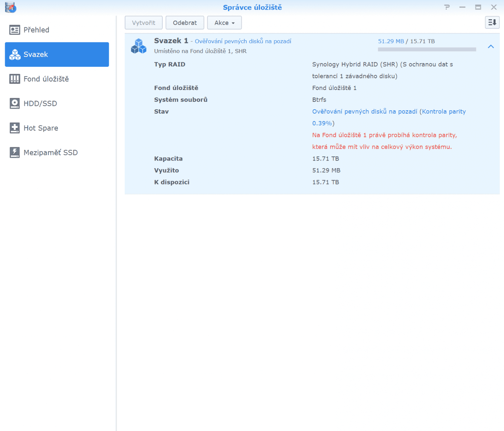Minimize the Storage Manager window
504x431 pixels.
pos(462,7)
